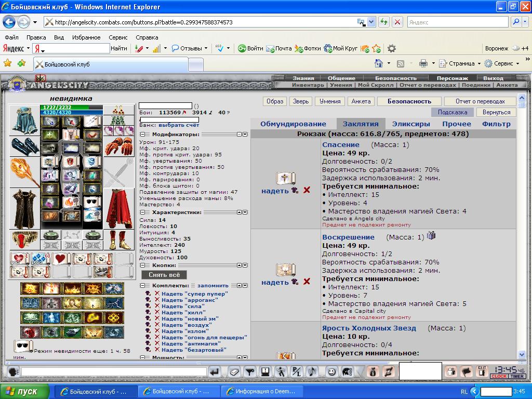Screen dimensions: 532x399
Task: Open the Фильтр tab
Action: point(496,124)
